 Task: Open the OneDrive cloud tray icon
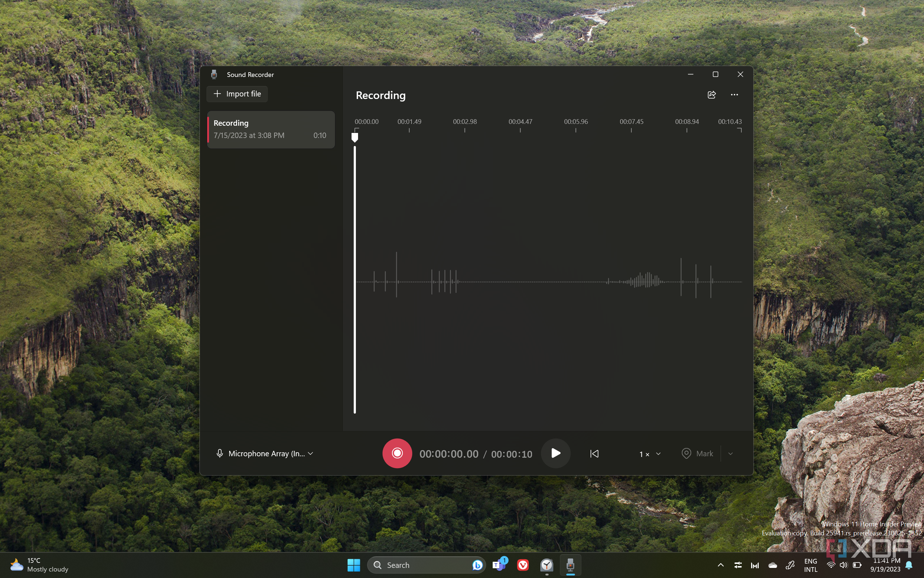(772, 565)
